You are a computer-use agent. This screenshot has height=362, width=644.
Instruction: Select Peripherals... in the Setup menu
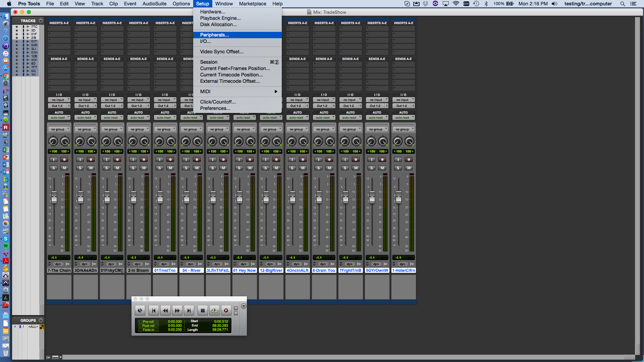click(x=215, y=35)
